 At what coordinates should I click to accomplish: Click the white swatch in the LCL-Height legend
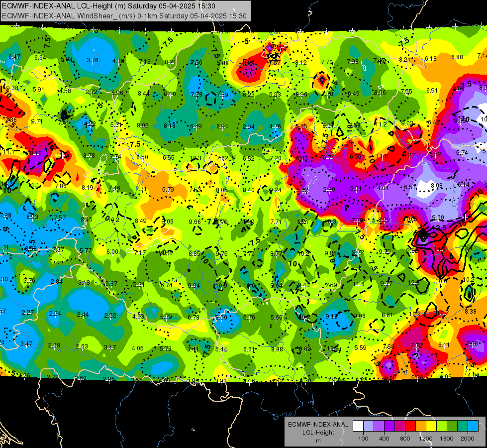coord(358,426)
